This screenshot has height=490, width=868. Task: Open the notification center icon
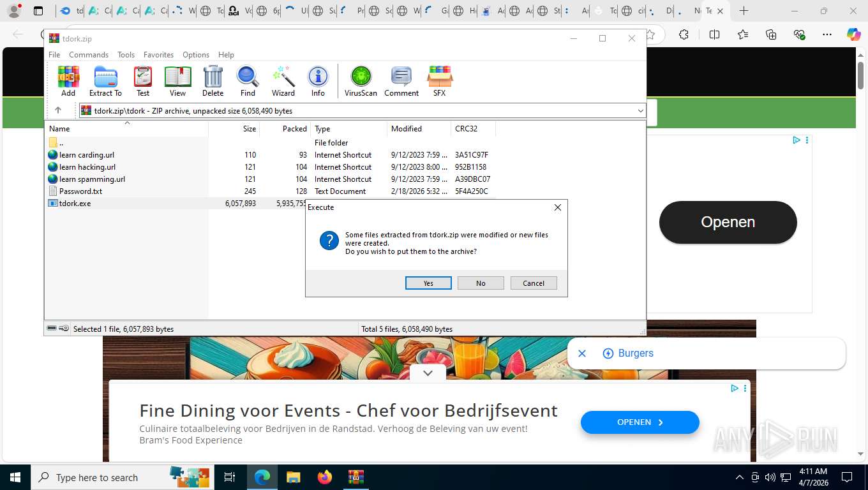847,477
